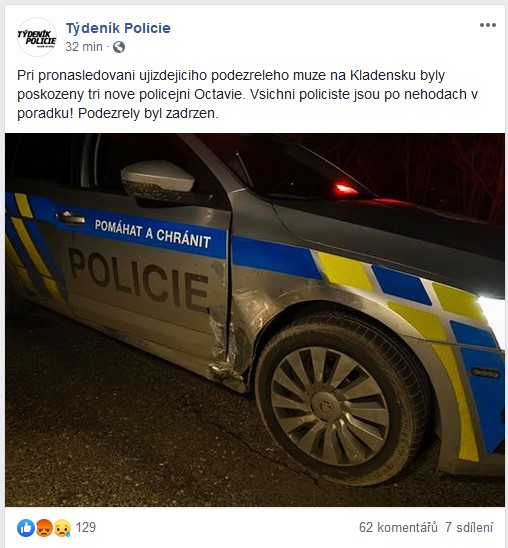Click the "POLICIE" lettering in the photo
Screen dimensions: 508x548
139,279
